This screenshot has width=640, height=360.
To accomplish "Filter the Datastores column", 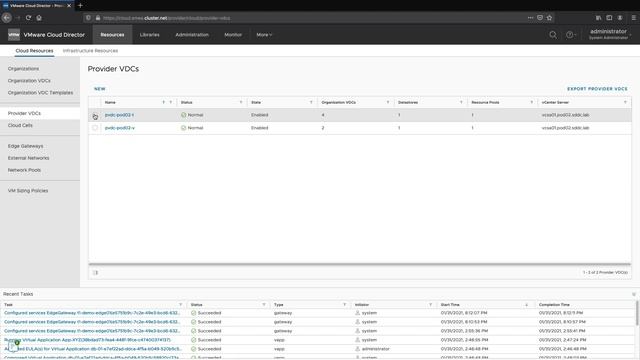I will click(x=461, y=102).
